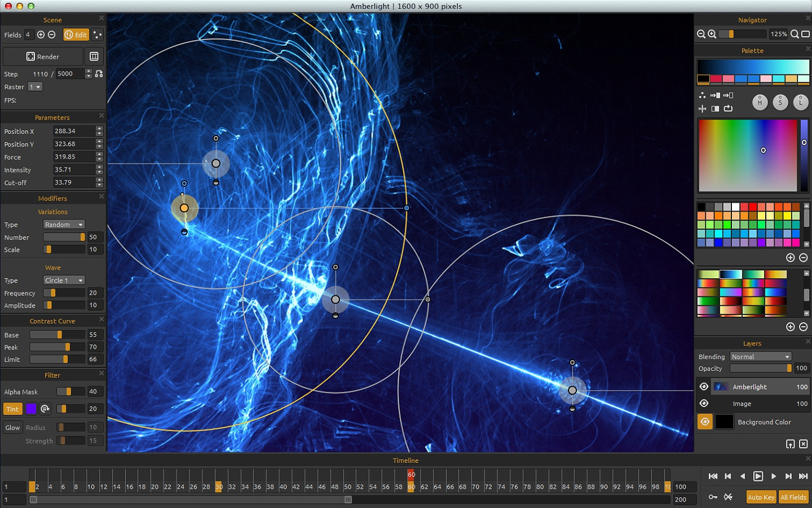Click the Intensity value field 35.71
Screen dimensions: 812x508
(x=74, y=169)
